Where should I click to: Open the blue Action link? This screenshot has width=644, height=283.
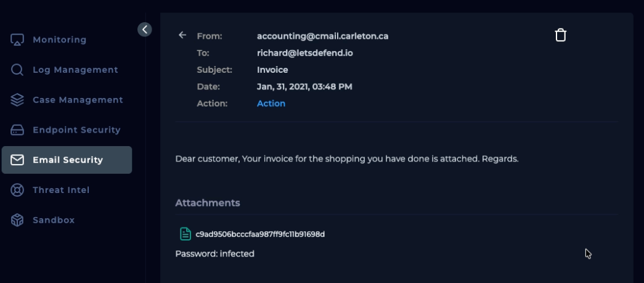coord(271,104)
